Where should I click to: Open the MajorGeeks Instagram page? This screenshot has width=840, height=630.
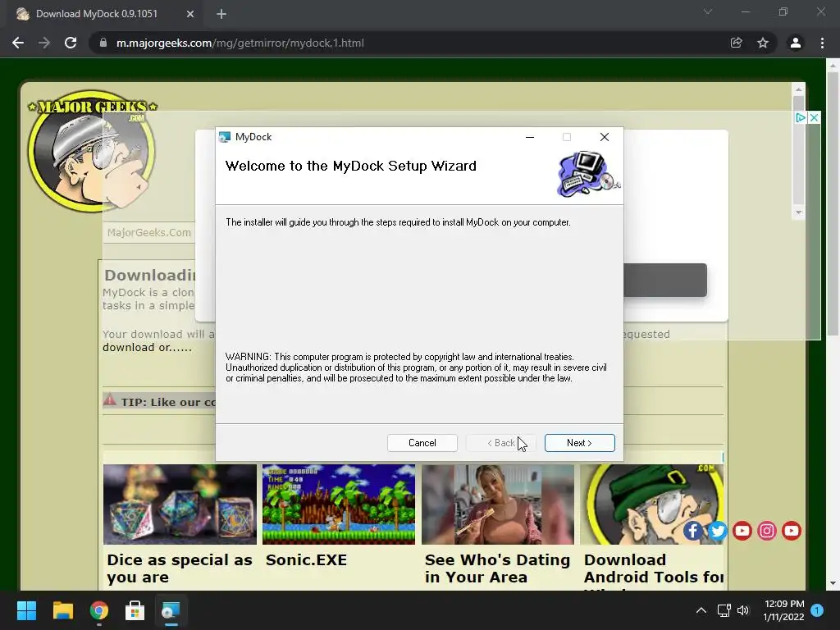click(767, 531)
